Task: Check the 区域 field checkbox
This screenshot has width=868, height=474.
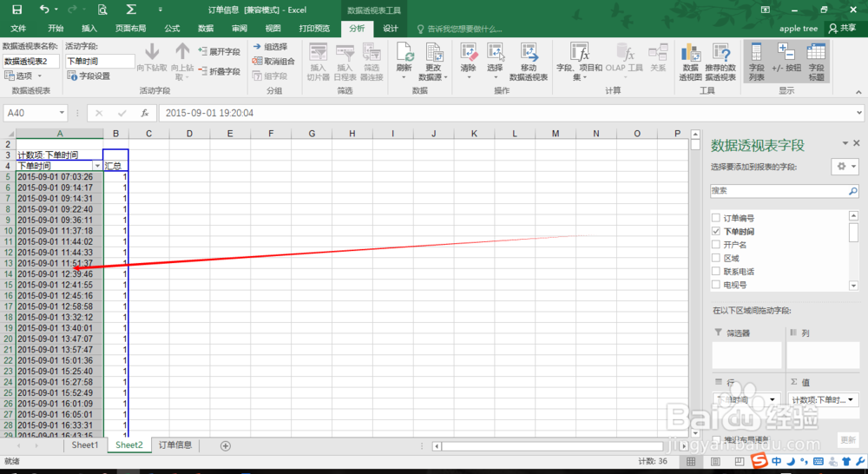Action: coord(716,258)
